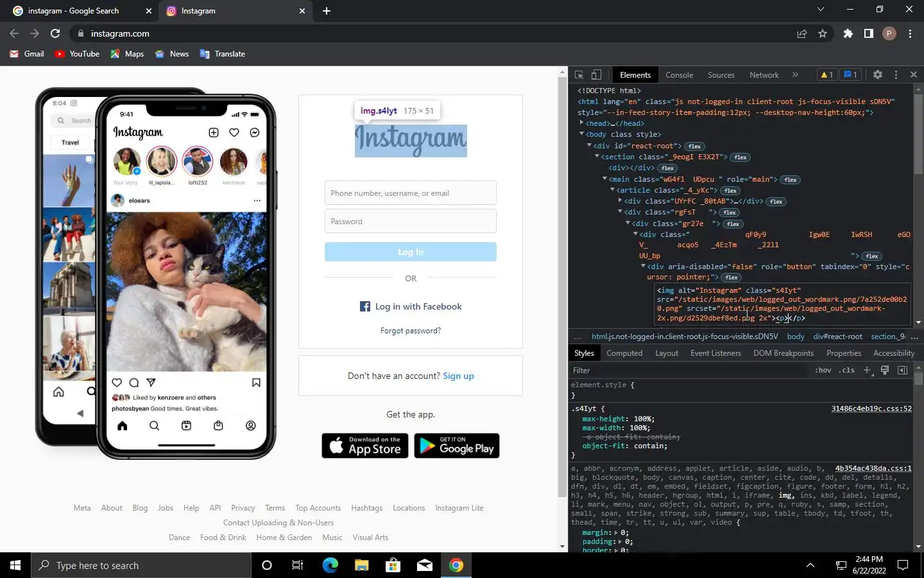Open the Translate bookmark
The image size is (924, 578).
click(223, 54)
